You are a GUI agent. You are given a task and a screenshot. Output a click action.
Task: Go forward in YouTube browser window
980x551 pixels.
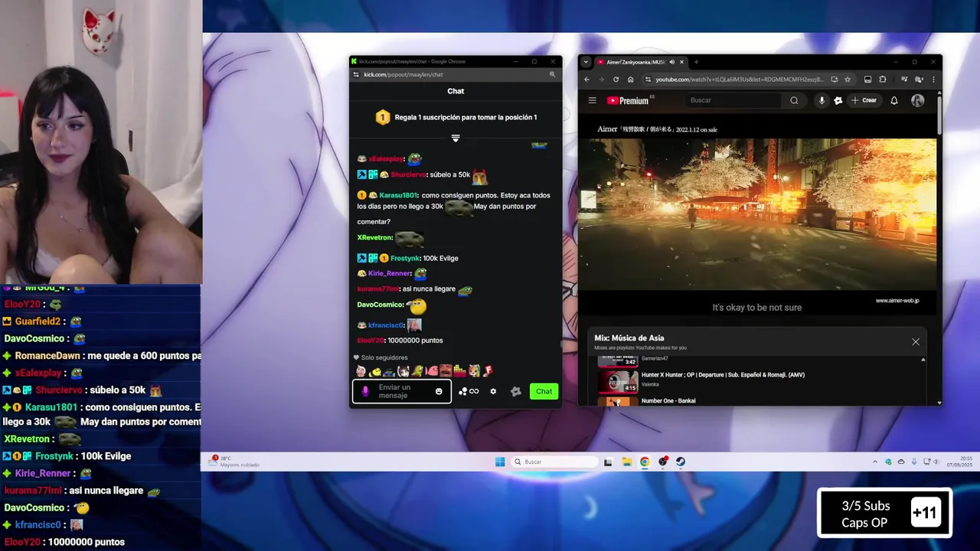[x=601, y=79]
